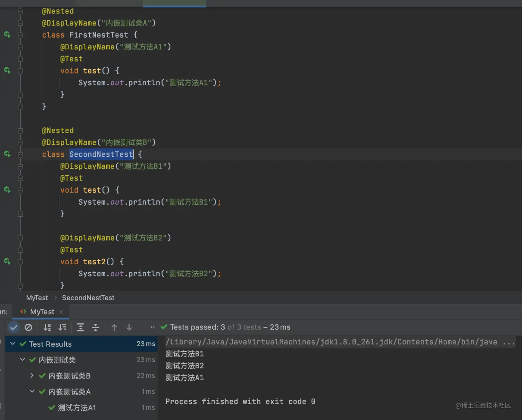This screenshot has height=420, width=522.
Task: Select the Test Results row
Action: (81, 344)
